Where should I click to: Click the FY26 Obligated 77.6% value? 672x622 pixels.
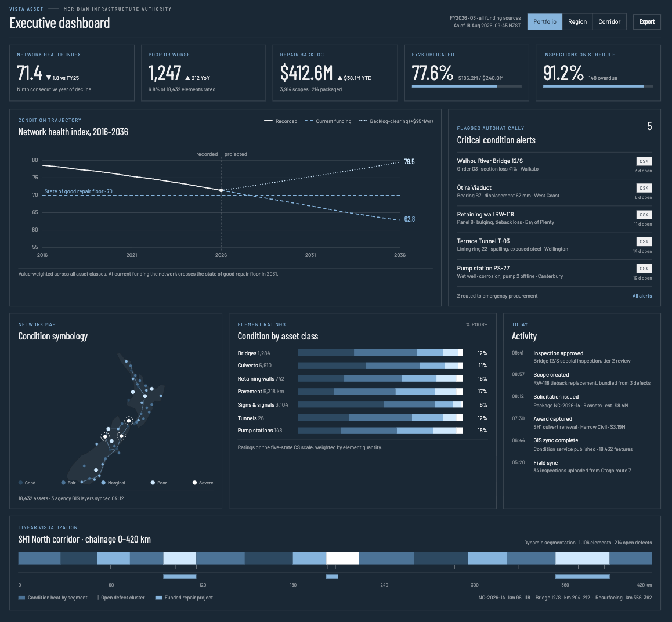[x=432, y=73]
